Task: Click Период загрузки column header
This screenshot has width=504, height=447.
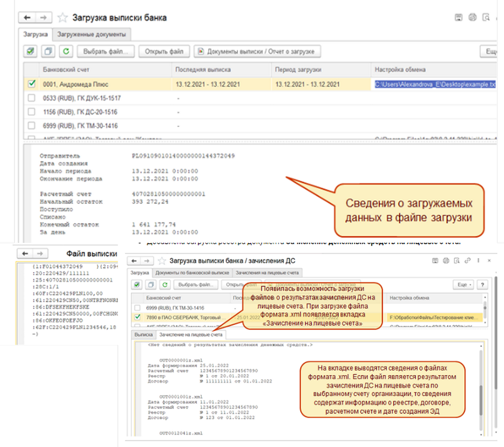Action: pos(321,69)
